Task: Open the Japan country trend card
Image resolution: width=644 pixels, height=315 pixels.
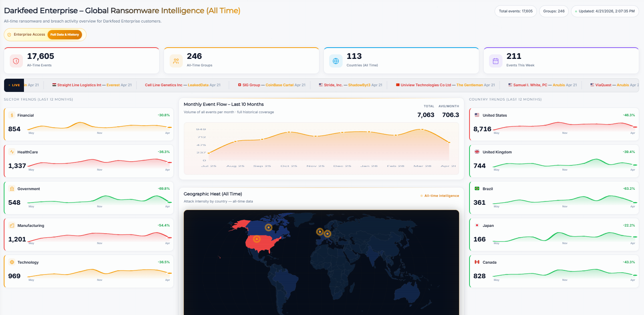Action: click(x=554, y=234)
